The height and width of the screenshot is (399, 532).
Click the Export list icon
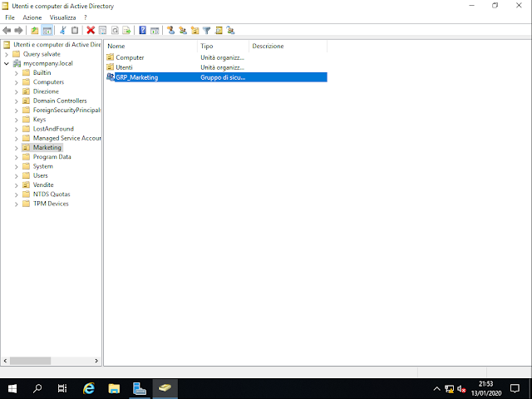pyautogui.click(x=126, y=31)
